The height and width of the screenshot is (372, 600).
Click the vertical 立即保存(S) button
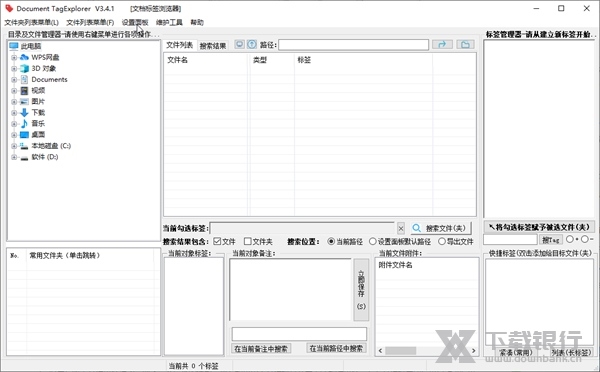click(x=361, y=290)
